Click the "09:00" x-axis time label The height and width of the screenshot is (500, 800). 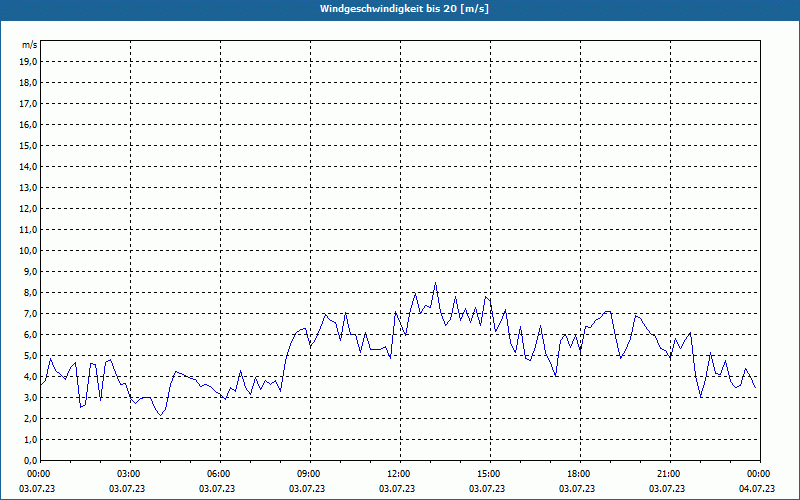[307, 474]
